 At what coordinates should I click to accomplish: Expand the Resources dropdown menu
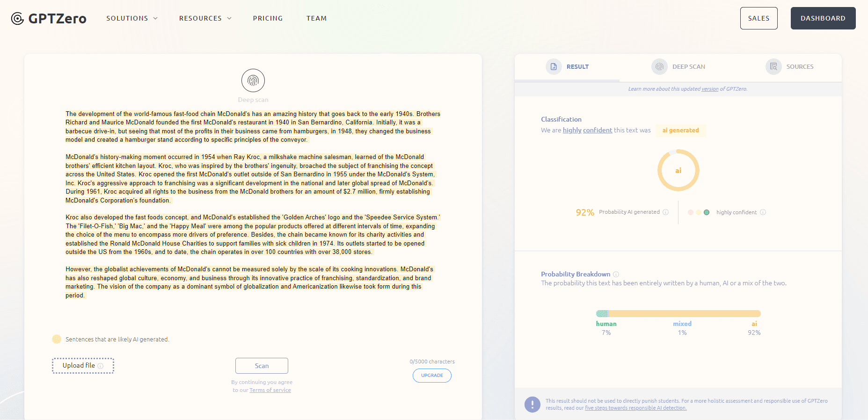[205, 18]
